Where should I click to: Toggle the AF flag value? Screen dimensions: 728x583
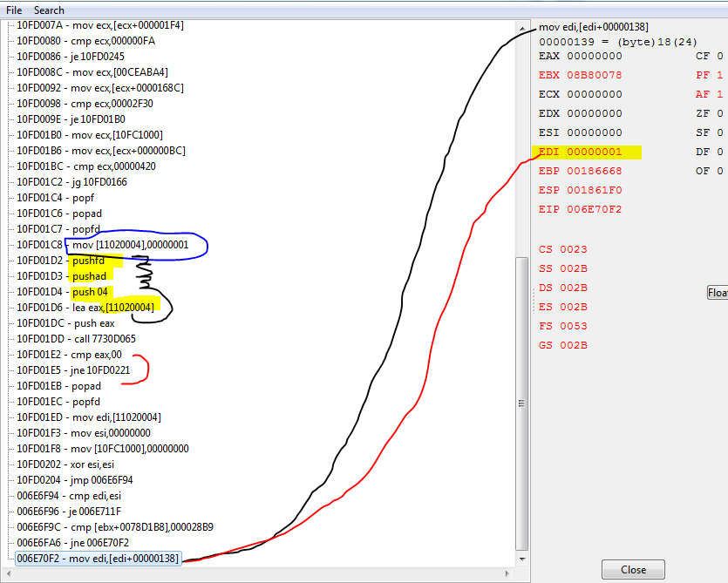click(720, 94)
